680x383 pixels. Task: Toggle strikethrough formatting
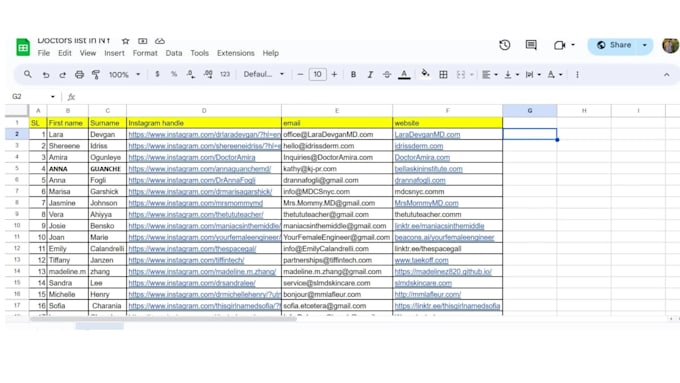(x=387, y=75)
